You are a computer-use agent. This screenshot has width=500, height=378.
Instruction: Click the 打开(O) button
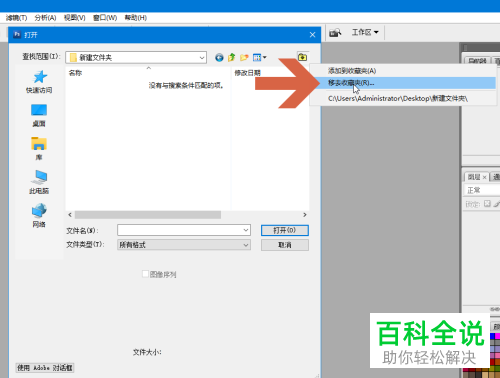click(285, 230)
